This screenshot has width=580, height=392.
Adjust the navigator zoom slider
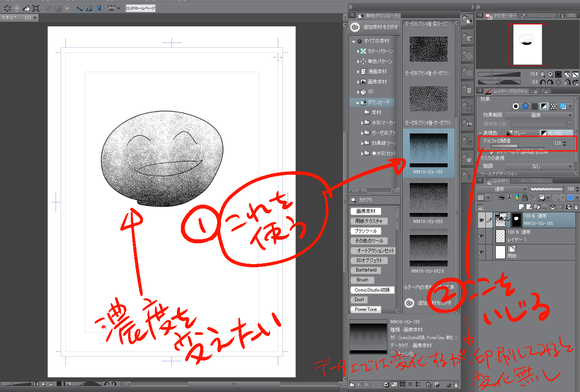click(x=499, y=74)
